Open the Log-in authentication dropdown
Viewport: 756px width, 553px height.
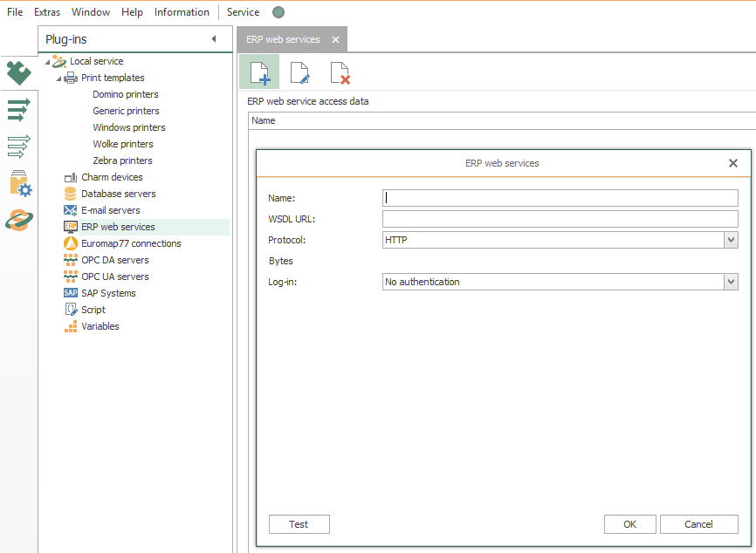(x=731, y=282)
